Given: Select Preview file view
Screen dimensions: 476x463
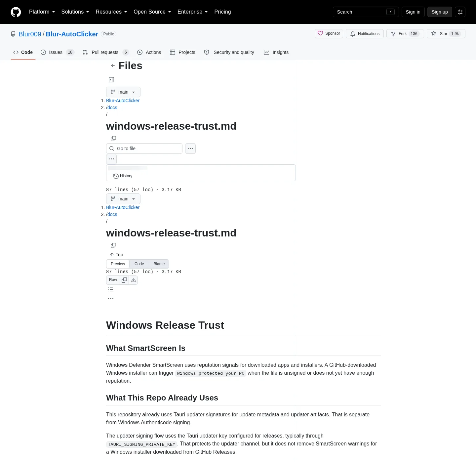Looking at the screenshot, I should [x=118, y=264].
